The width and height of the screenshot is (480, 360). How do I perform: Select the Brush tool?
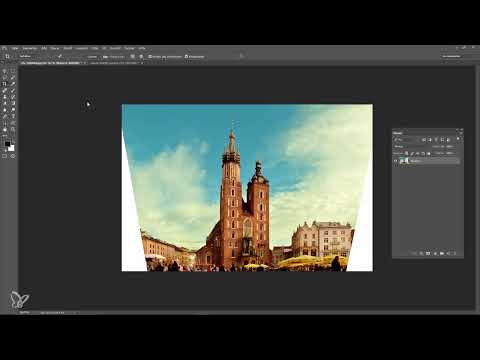(x=13, y=90)
